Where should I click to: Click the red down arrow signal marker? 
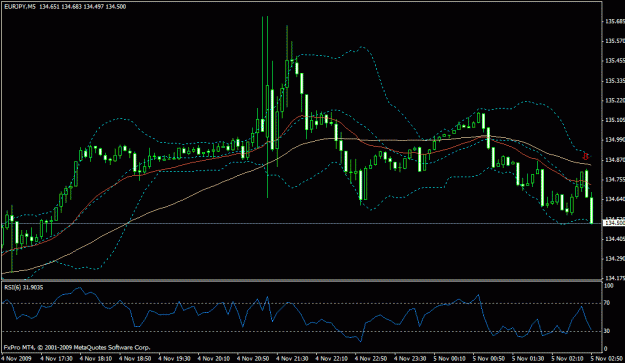click(x=586, y=156)
